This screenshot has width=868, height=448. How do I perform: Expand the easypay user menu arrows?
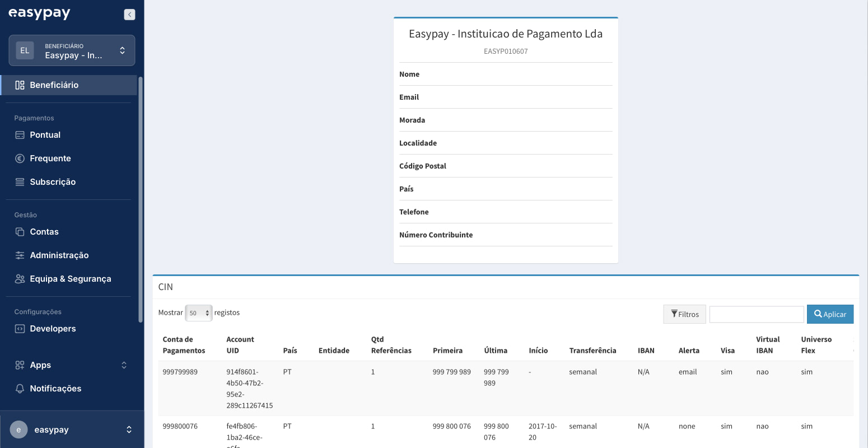pyautogui.click(x=129, y=430)
